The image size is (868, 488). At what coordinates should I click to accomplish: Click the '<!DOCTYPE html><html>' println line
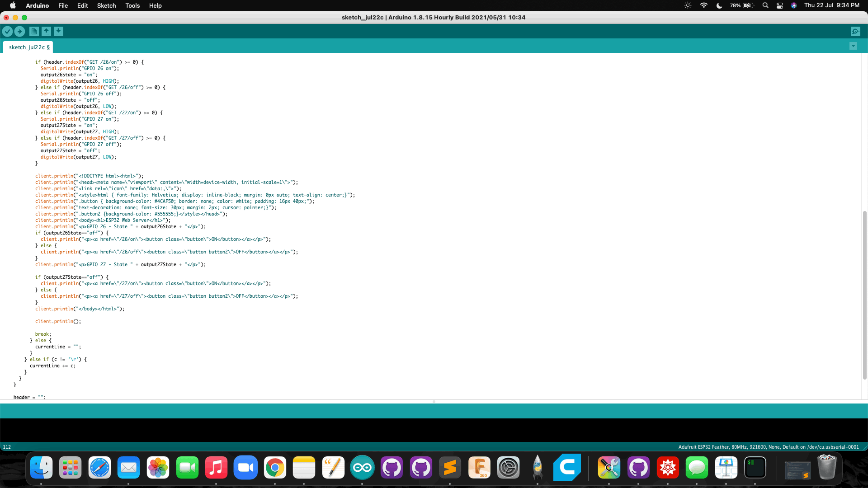coord(89,176)
